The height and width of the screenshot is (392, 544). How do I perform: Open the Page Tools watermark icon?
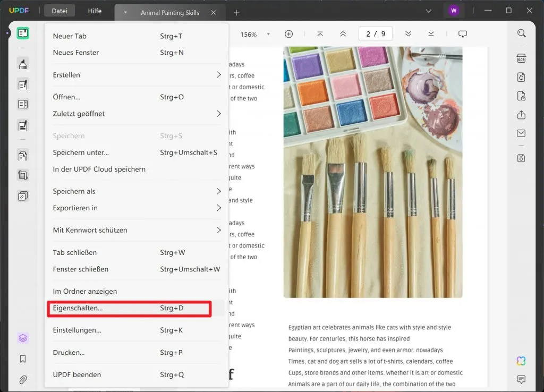pyautogui.click(x=23, y=196)
